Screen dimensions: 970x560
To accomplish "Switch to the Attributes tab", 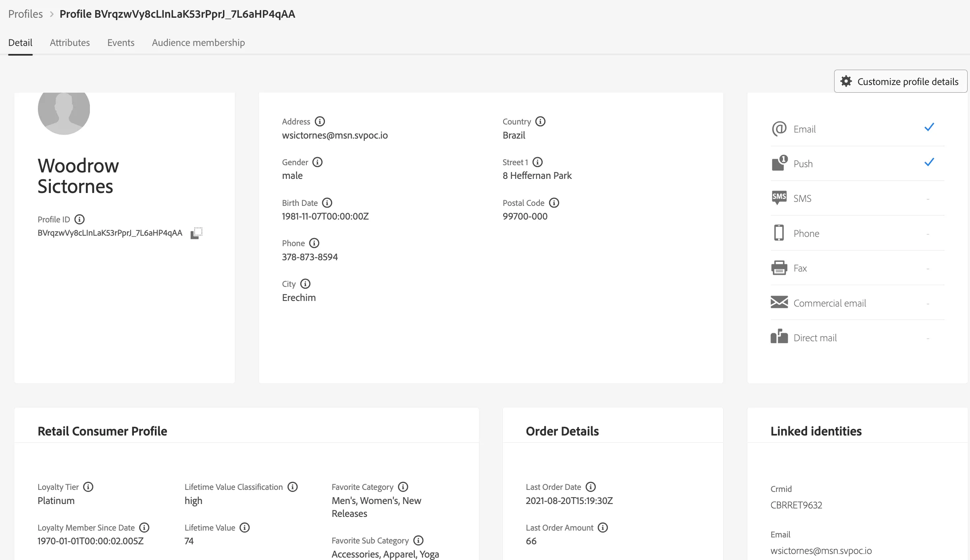I will (x=70, y=43).
